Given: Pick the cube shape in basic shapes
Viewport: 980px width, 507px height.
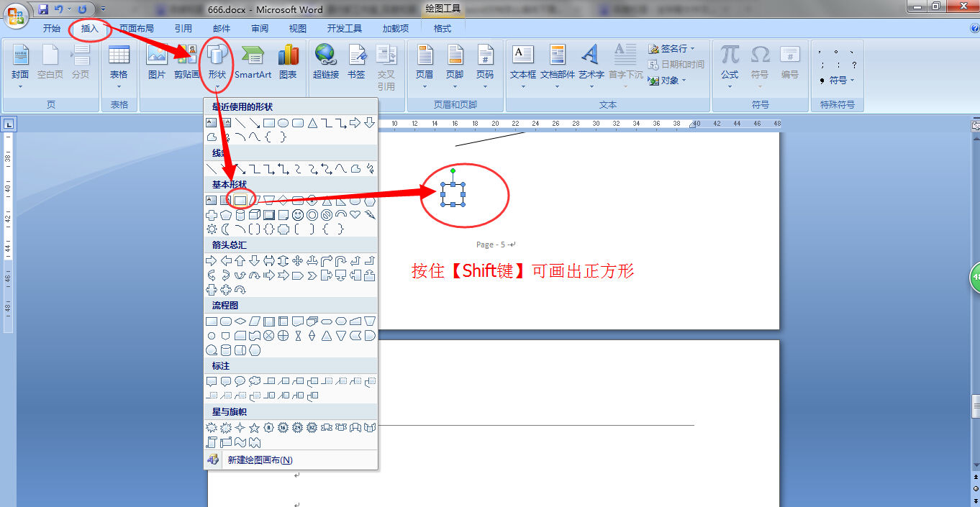Looking at the screenshot, I should click(x=255, y=214).
